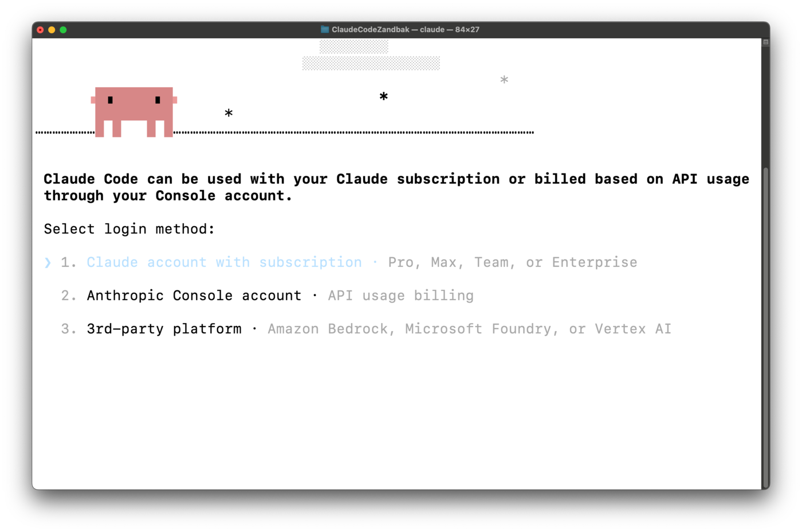The height and width of the screenshot is (532, 802).
Task: Select 3rd-party platform login option
Action: [x=164, y=329]
